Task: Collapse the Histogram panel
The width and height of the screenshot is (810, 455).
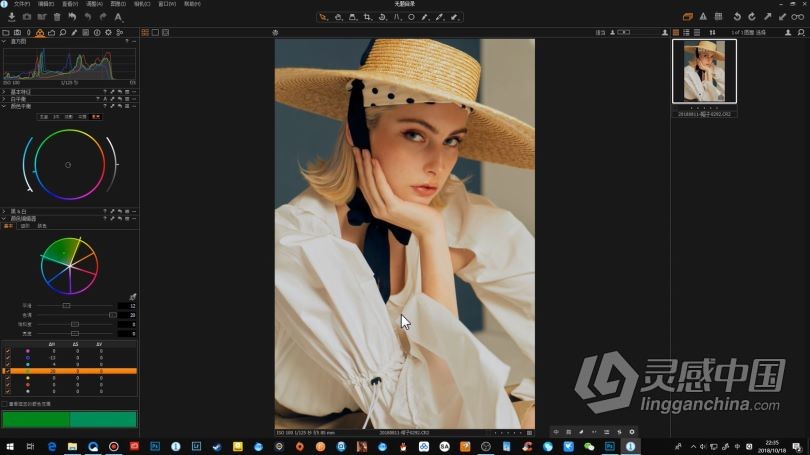Action: 5,41
